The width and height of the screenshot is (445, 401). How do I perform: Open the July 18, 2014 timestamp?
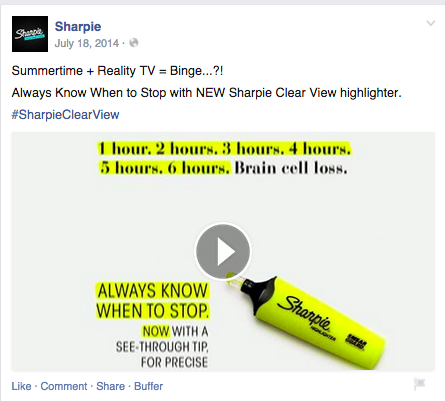[87, 43]
